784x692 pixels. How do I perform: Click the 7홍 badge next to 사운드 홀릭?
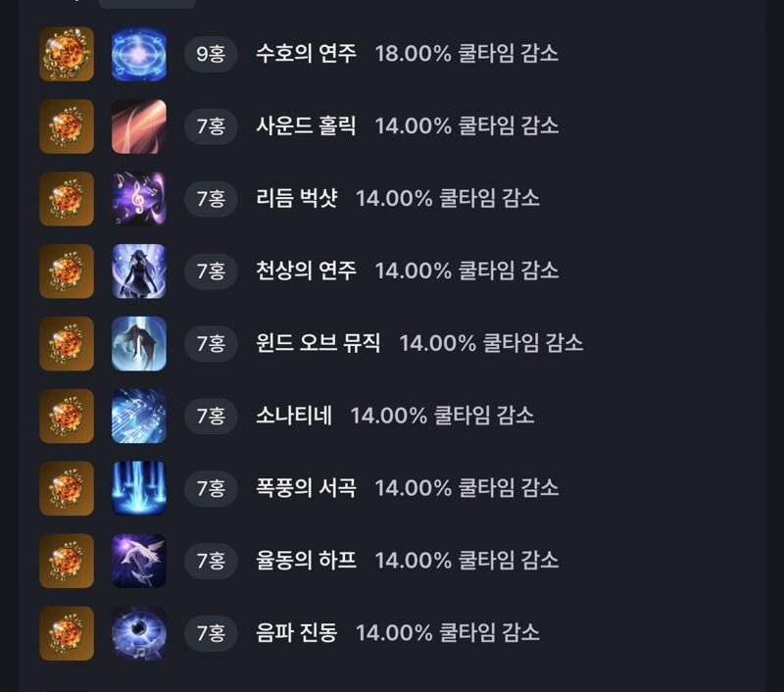click(x=211, y=126)
